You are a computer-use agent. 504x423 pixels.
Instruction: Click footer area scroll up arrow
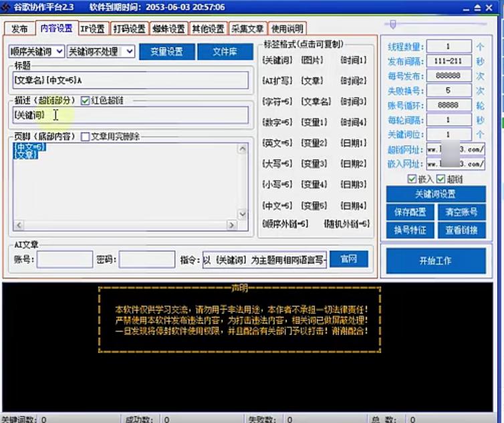tap(243, 149)
